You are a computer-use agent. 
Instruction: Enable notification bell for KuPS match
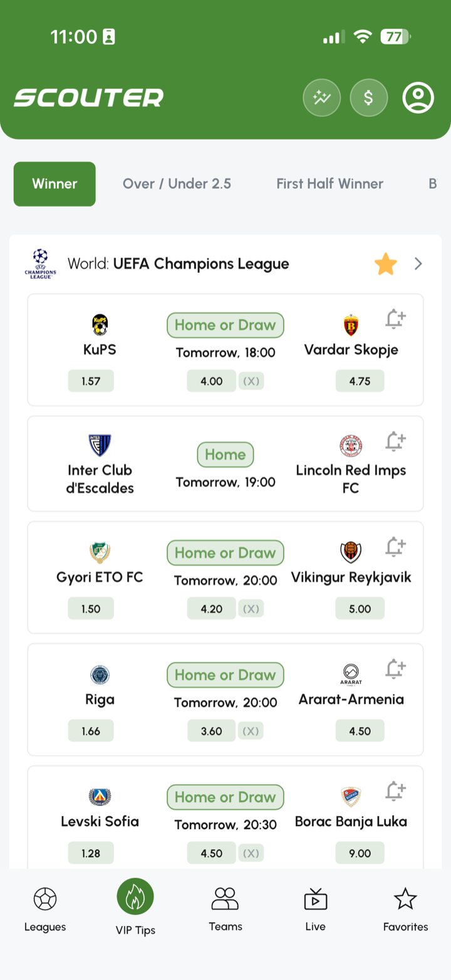point(395,319)
